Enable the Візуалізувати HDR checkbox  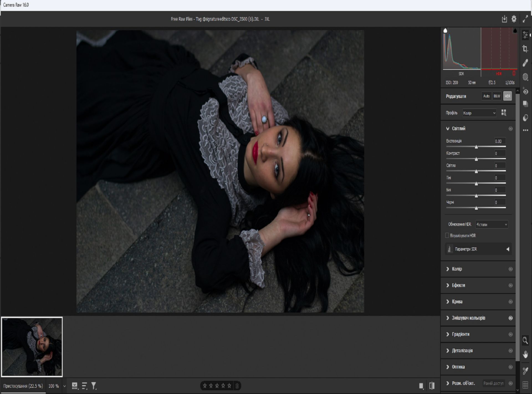[447, 235]
